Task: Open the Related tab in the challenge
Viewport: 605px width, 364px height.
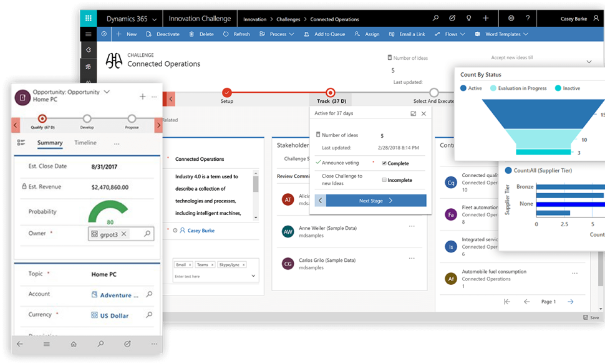Action: [x=170, y=120]
